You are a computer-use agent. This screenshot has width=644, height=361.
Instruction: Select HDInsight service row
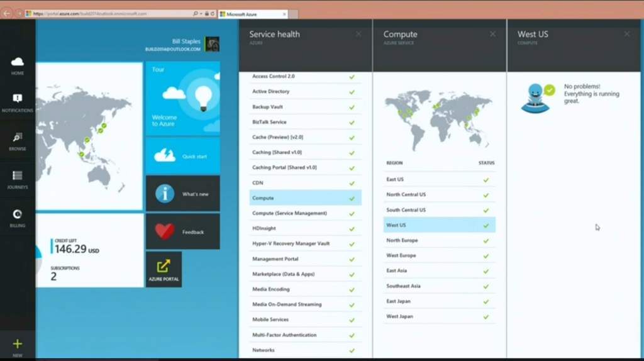[x=305, y=228]
